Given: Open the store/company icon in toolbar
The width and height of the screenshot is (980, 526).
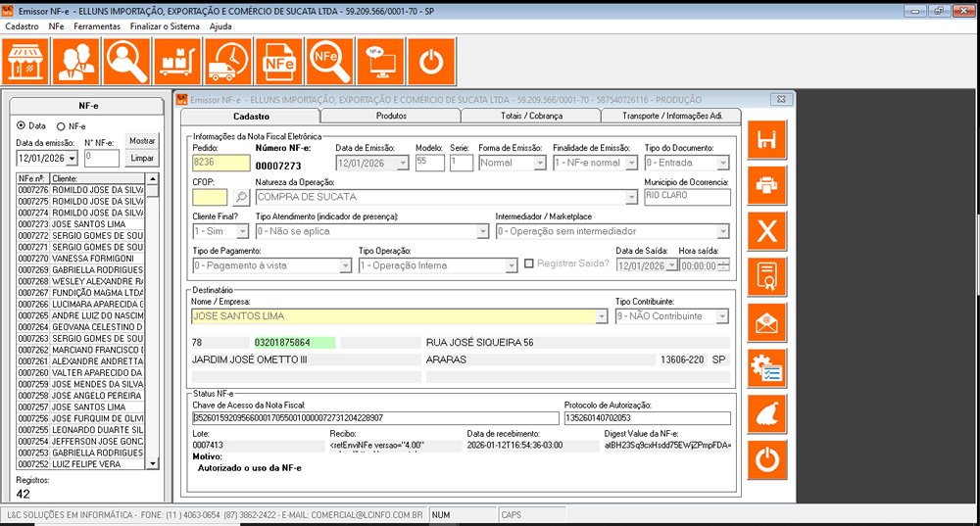Looking at the screenshot, I should tap(26, 63).
